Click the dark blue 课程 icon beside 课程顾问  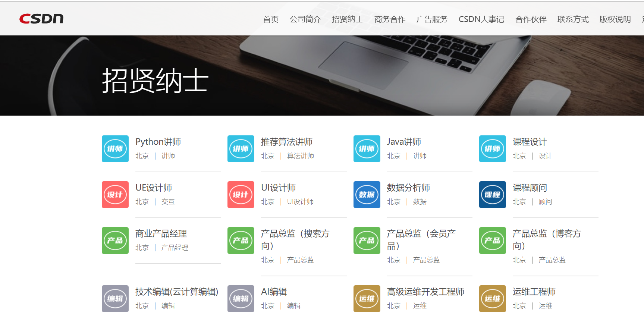click(493, 195)
